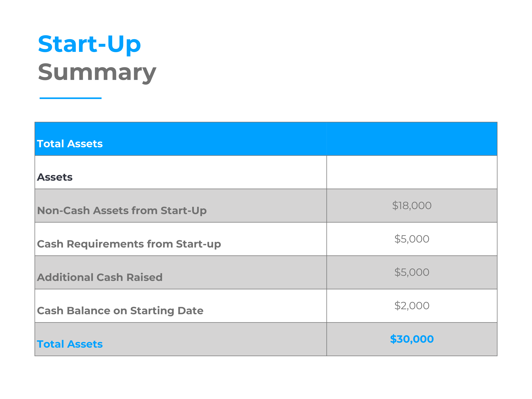Click the Start-Up title text
This screenshot has width=532, height=399.
point(89,45)
